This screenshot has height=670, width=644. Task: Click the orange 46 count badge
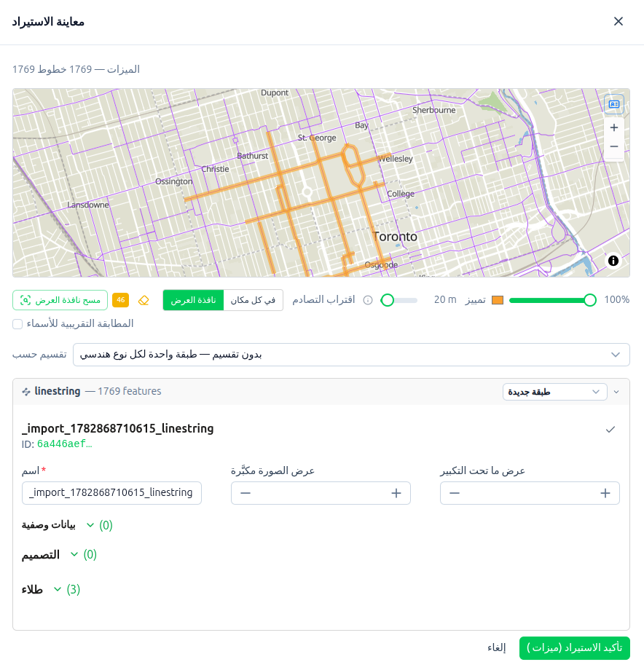coord(120,300)
